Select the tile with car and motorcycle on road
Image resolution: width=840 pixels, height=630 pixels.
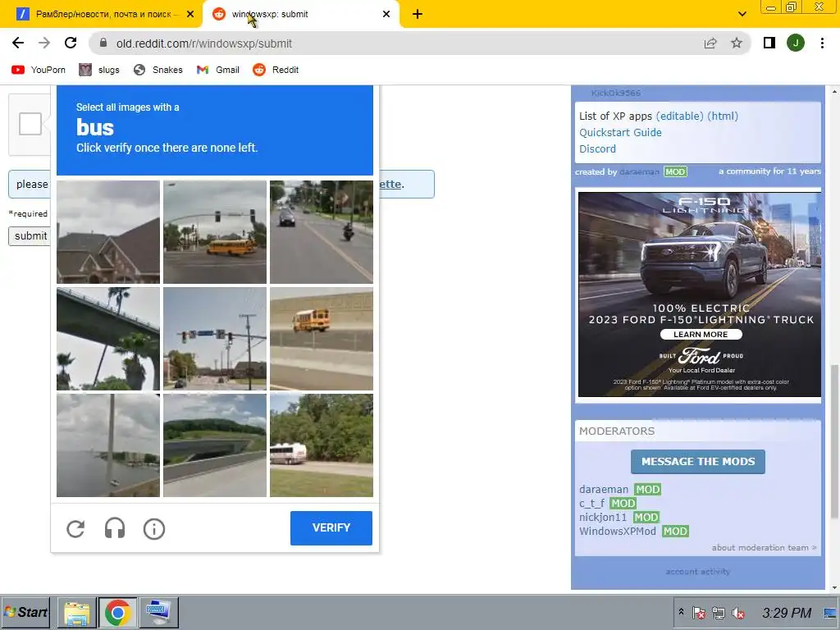pyautogui.click(x=322, y=232)
